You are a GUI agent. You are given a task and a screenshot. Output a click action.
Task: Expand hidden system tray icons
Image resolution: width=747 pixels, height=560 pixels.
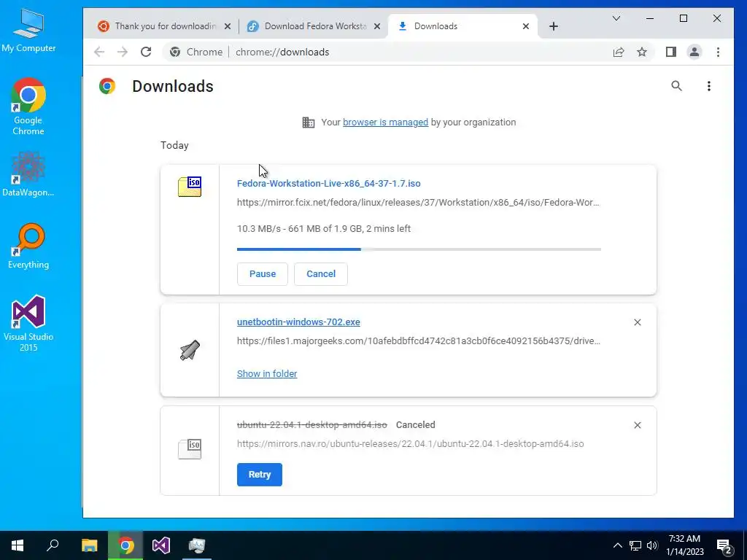point(617,545)
